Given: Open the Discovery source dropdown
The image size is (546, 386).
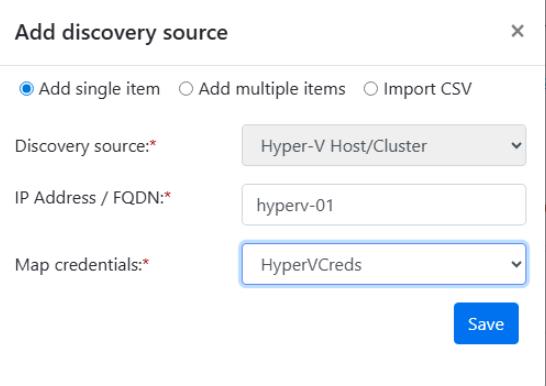Looking at the screenshot, I should [384, 145].
